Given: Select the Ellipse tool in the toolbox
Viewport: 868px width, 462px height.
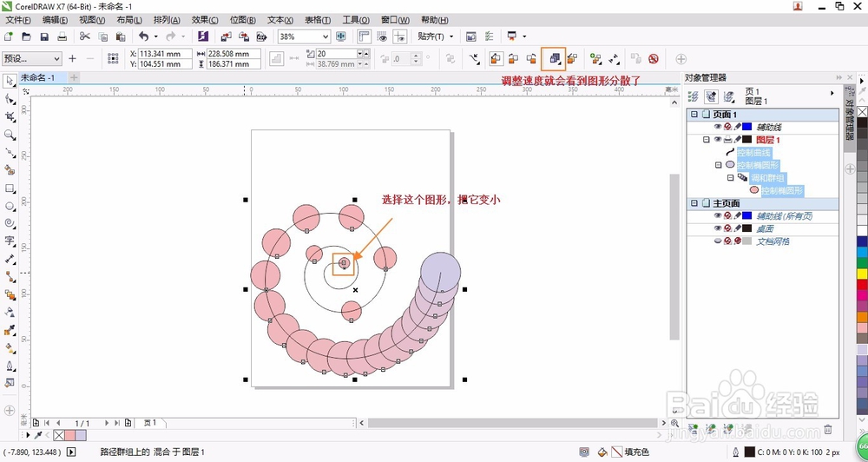Looking at the screenshot, I should click(x=10, y=206).
